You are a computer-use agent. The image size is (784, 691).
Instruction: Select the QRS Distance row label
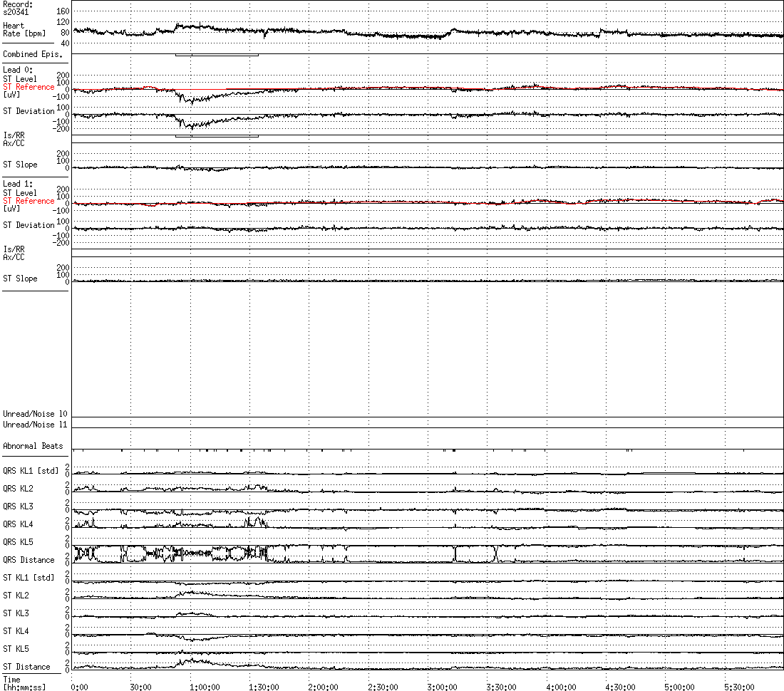pyautogui.click(x=29, y=560)
